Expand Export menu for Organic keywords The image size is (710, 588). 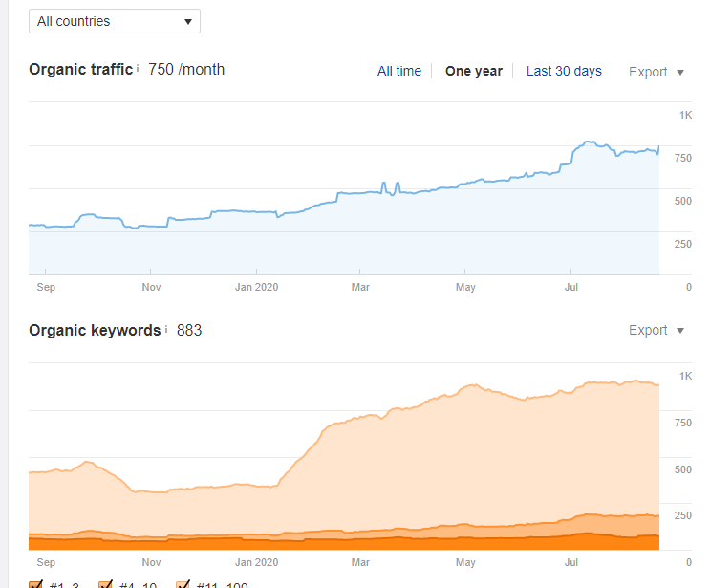click(x=656, y=330)
